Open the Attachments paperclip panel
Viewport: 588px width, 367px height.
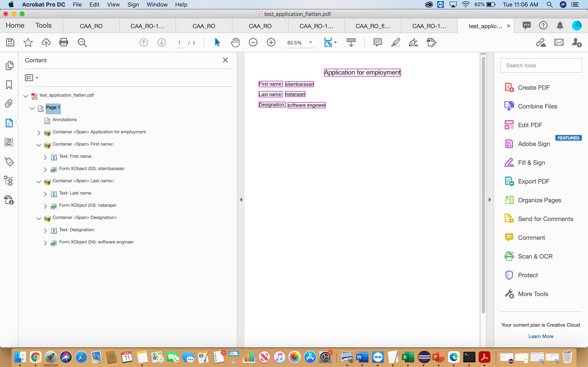[9, 104]
